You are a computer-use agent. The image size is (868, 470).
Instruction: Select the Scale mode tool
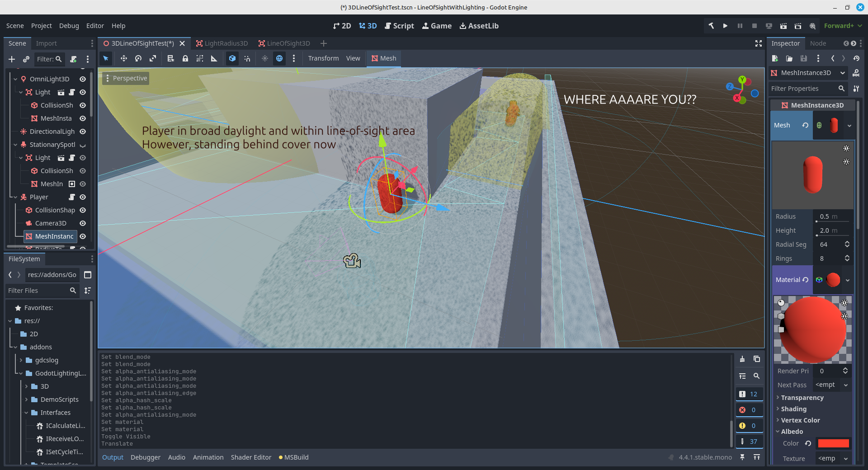click(x=153, y=58)
